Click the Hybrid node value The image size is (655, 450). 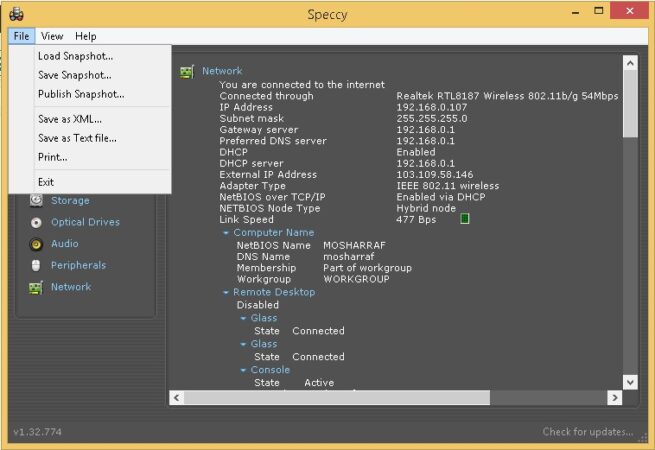[426, 208]
